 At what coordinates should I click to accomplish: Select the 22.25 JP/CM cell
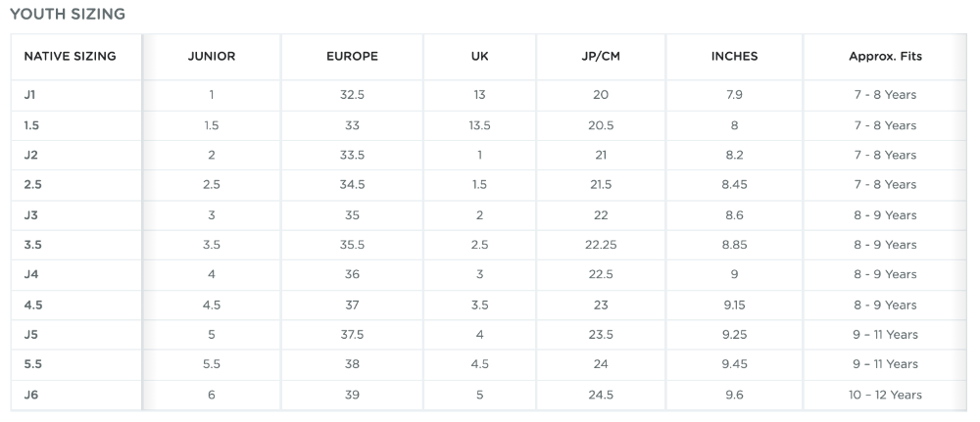click(x=601, y=245)
